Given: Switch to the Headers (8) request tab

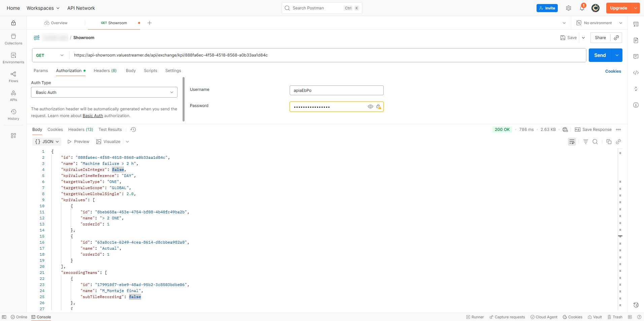Looking at the screenshot, I should point(105,71).
